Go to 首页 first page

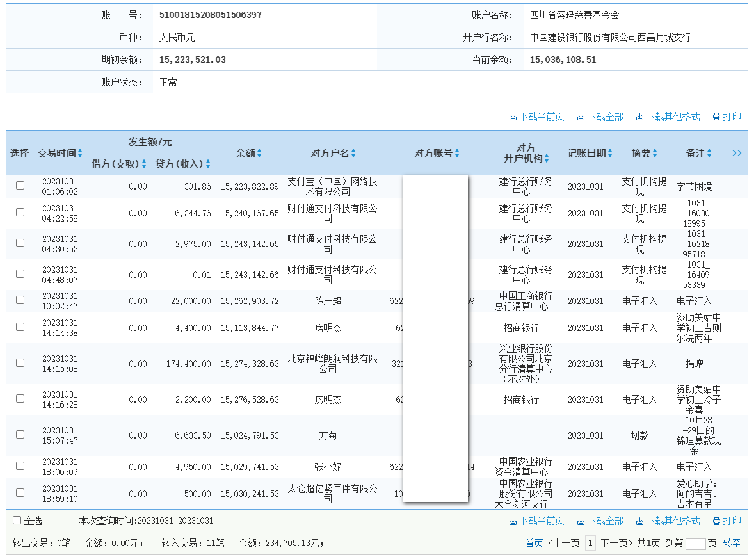(x=534, y=543)
